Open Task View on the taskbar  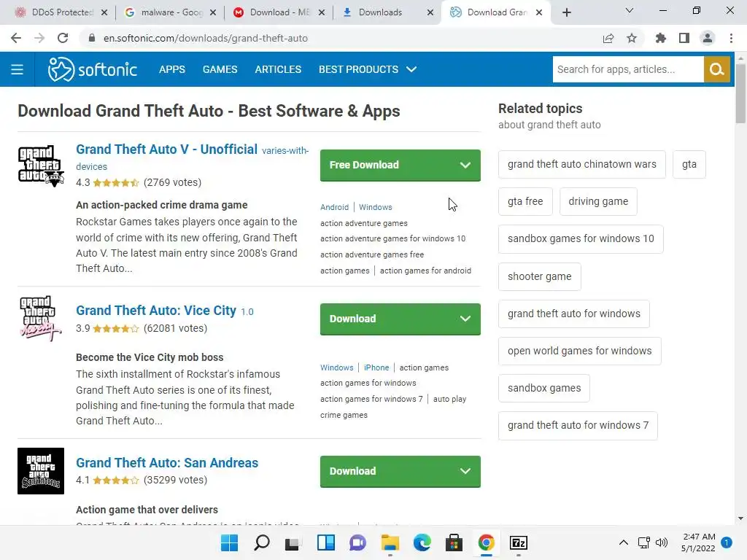pyautogui.click(x=292, y=542)
